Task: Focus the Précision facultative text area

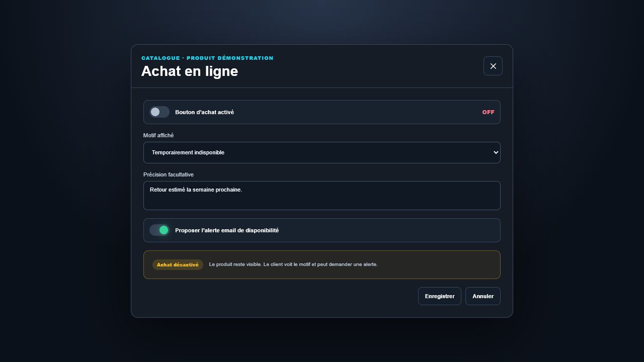Action: [322, 196]
